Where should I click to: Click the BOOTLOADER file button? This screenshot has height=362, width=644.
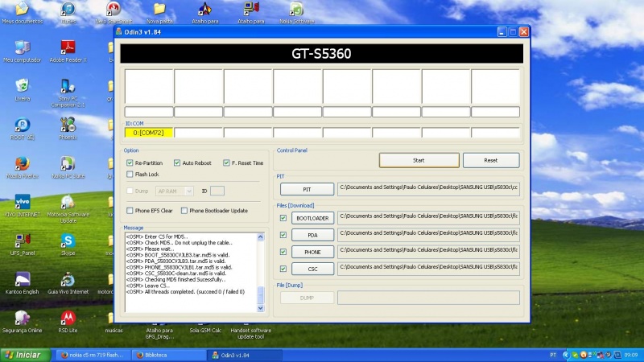point(312,218)
